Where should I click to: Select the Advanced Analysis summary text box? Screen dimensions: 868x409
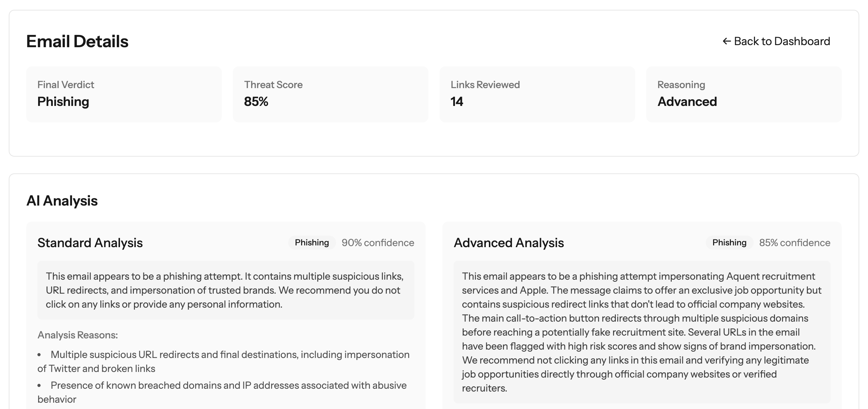tap(647, 332)
